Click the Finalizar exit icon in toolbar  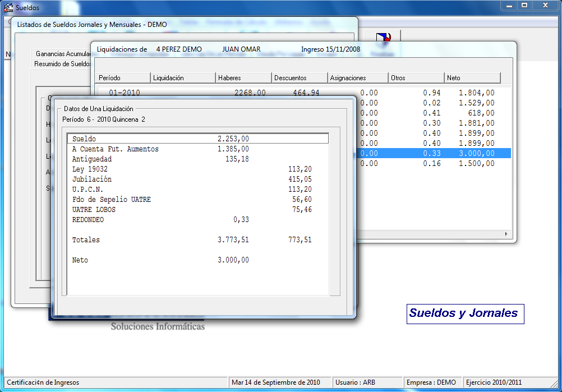point(383,37)
